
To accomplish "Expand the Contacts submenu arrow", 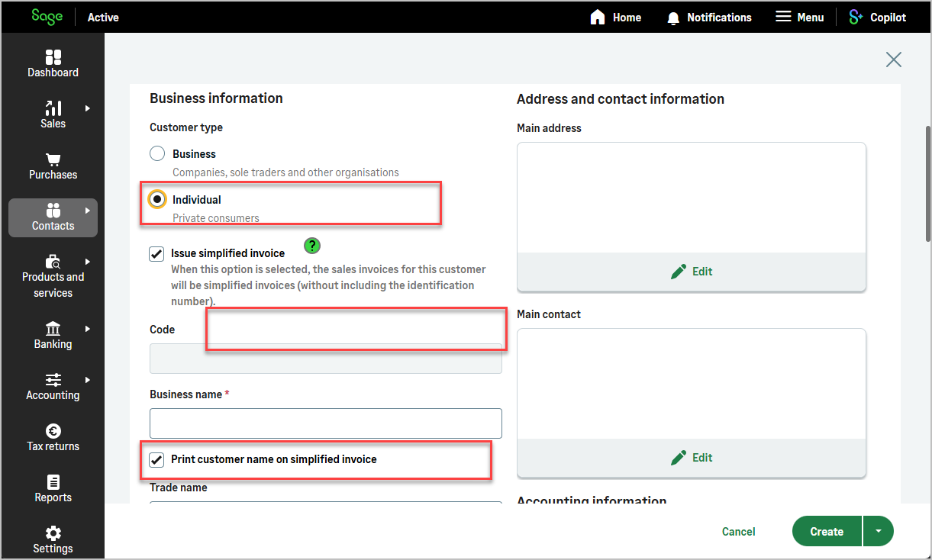I will (88, 211).
